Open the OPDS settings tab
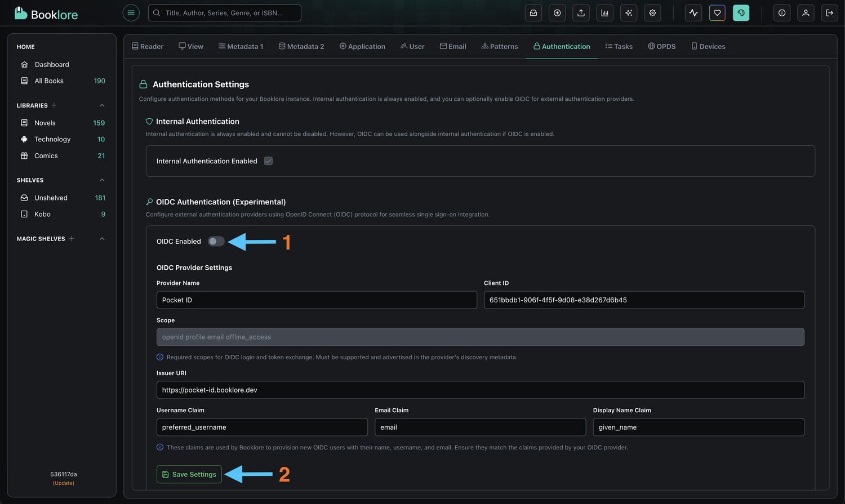This screenshot has height=504, width=845. click(x=661, y=46)
